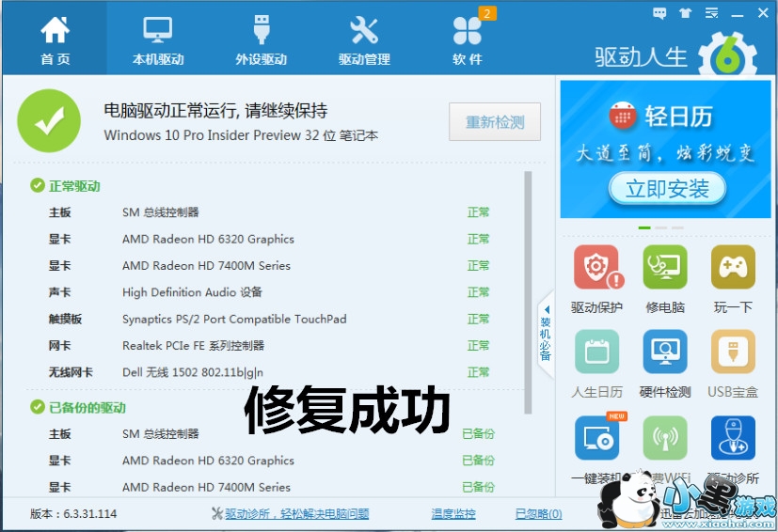Viewport: 778px width, 532px height.
Task: Select SM 总线控制器 under 正常驱动
Action: click(160, 212)
